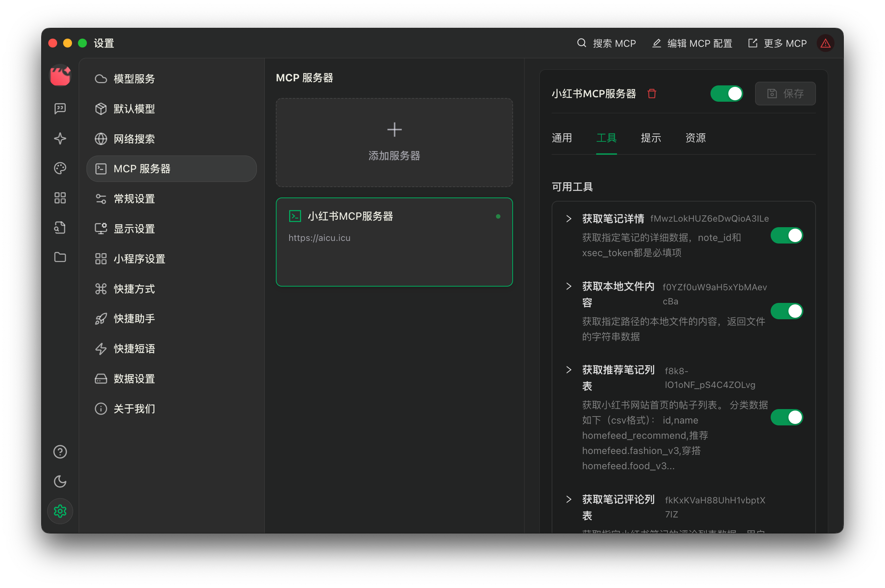Expand the 获取笔记评论列表 tool chevron

coord(569,499)
